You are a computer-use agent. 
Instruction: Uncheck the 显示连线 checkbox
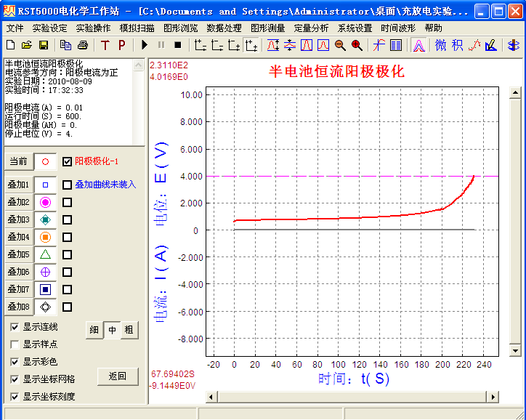(x=15, y=327)
